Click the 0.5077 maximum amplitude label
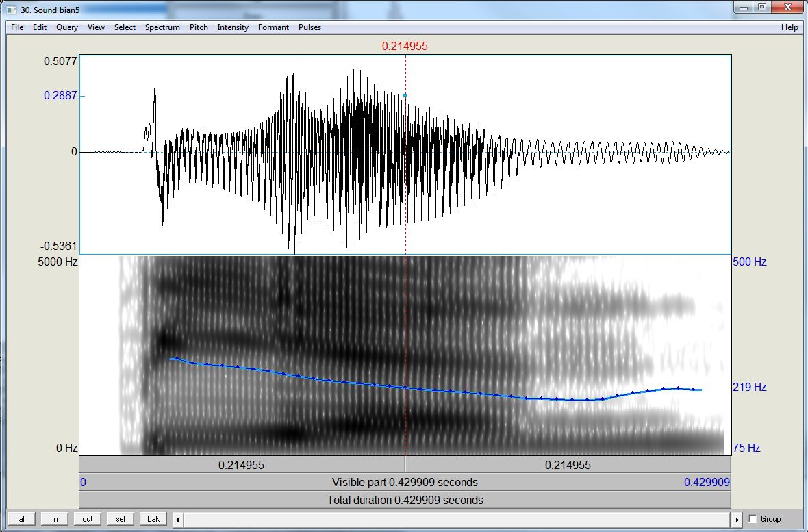 click(x=60, y=62)
